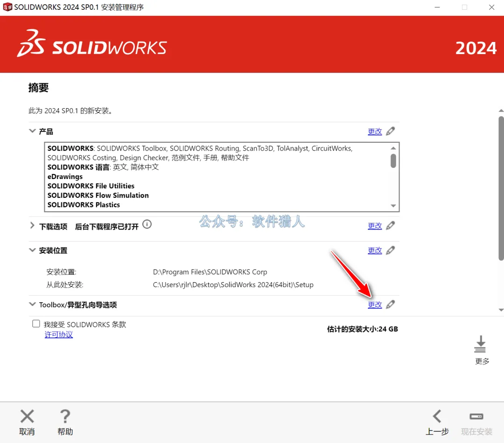Click the SOLIDWORKS logo in red banner
504x443 pixels.
click(92, 44)
